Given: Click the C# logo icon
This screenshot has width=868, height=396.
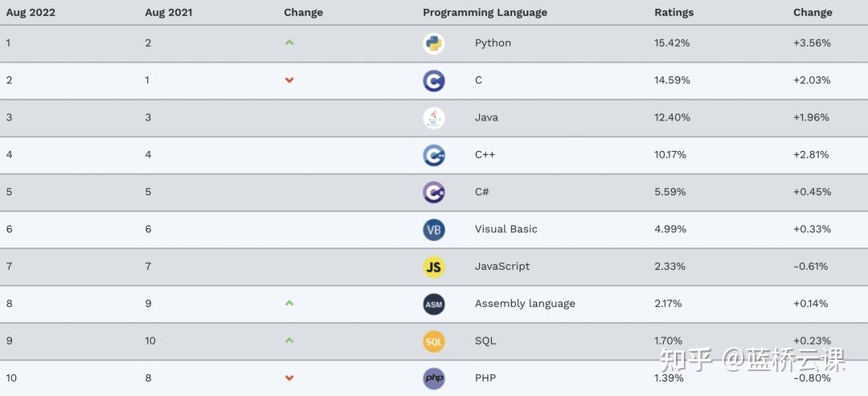Looking at the screenshot, I should tap(434, 193).
